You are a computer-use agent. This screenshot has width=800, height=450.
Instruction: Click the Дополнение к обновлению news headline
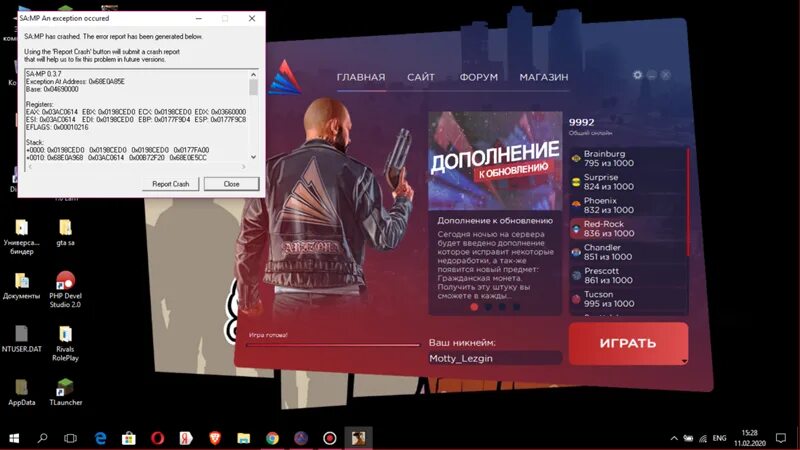coord(495,221)
